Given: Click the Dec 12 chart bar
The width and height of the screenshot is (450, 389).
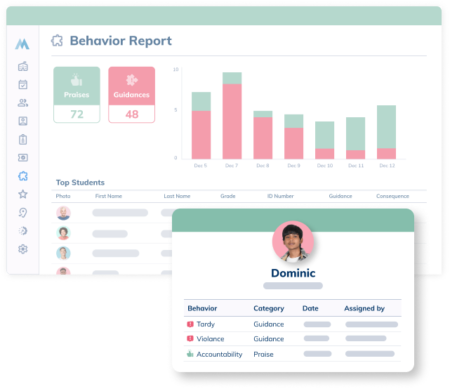Looking at the screenshot, I should click(386, 132).
